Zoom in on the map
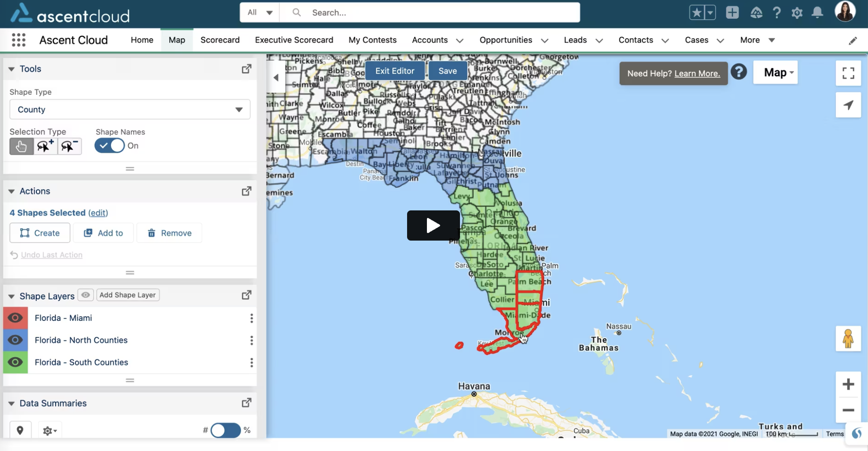The width and height of the screenshot is (868, 451). coord(848,384)
